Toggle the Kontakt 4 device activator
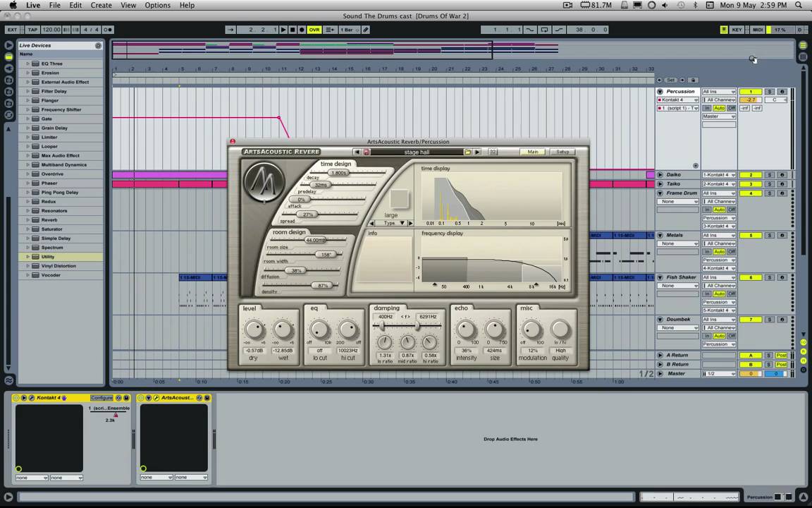The height and width of the screenshot is (508, 812). 16,398
